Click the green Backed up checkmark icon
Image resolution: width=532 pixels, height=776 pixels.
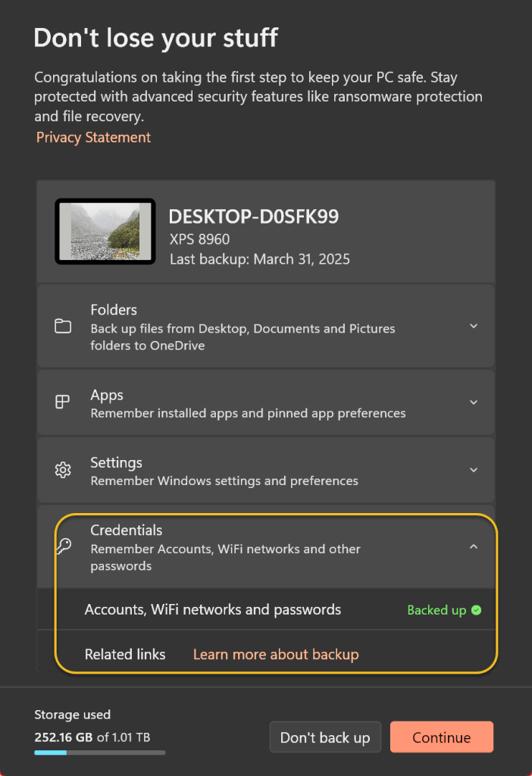[476, 610]
